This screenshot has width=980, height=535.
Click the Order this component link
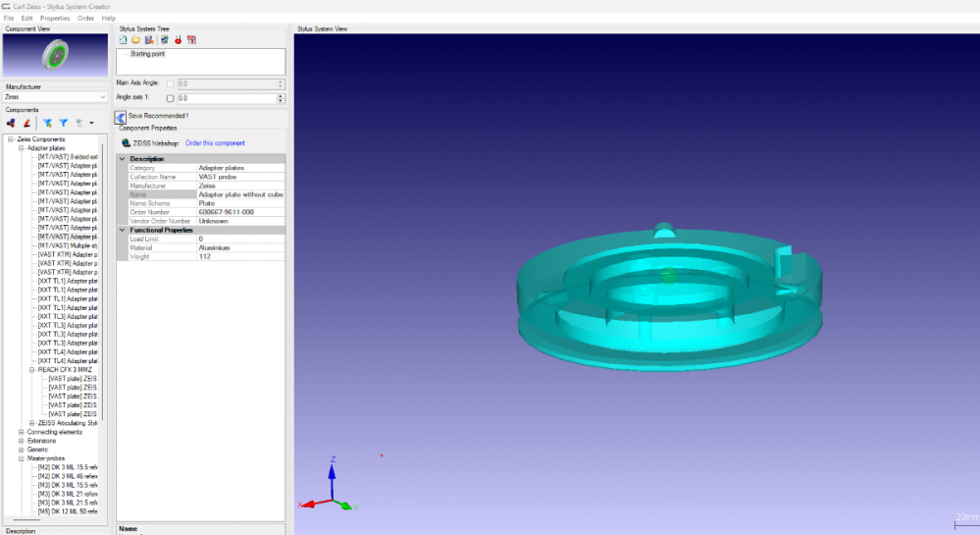point(215,143)
